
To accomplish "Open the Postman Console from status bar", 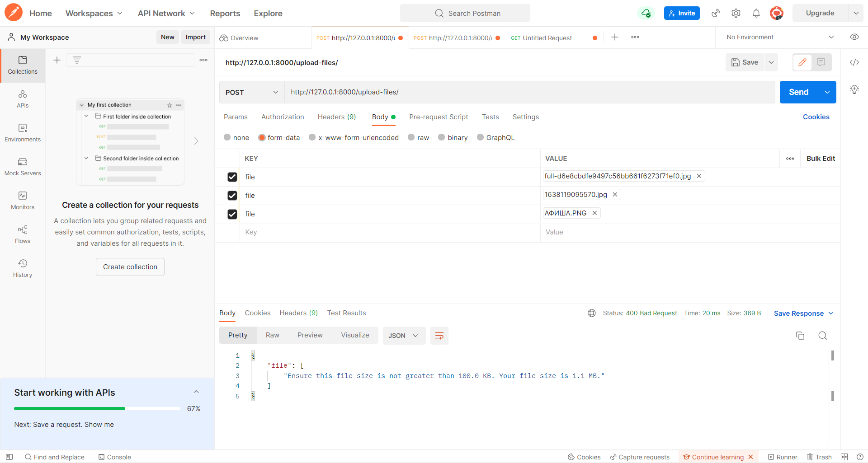I will click(114, 457).
